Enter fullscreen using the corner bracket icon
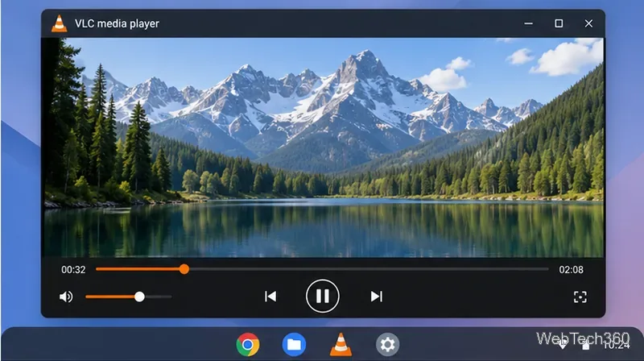Screen dimensions: 644x361 pyautogui.click(x=580, y=297)
